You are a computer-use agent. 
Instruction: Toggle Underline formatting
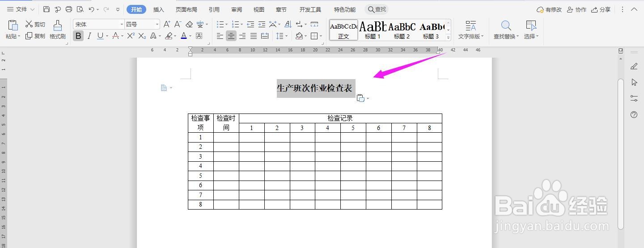click(100, 36)
